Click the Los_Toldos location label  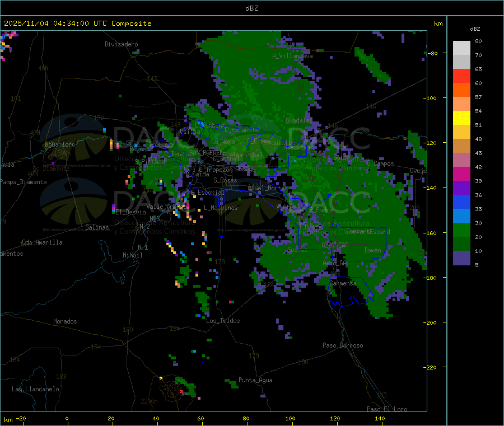[223, 321]
